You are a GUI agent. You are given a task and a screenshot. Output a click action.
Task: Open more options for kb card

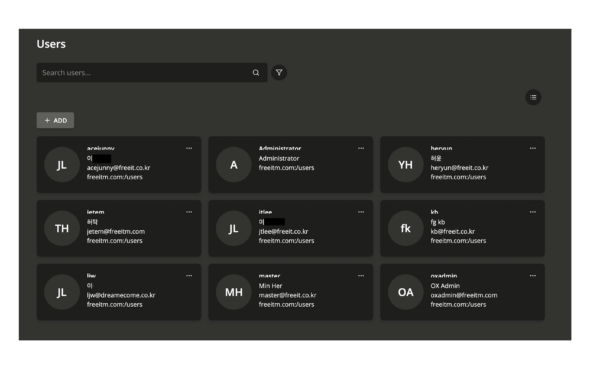[x=533, y=212]
